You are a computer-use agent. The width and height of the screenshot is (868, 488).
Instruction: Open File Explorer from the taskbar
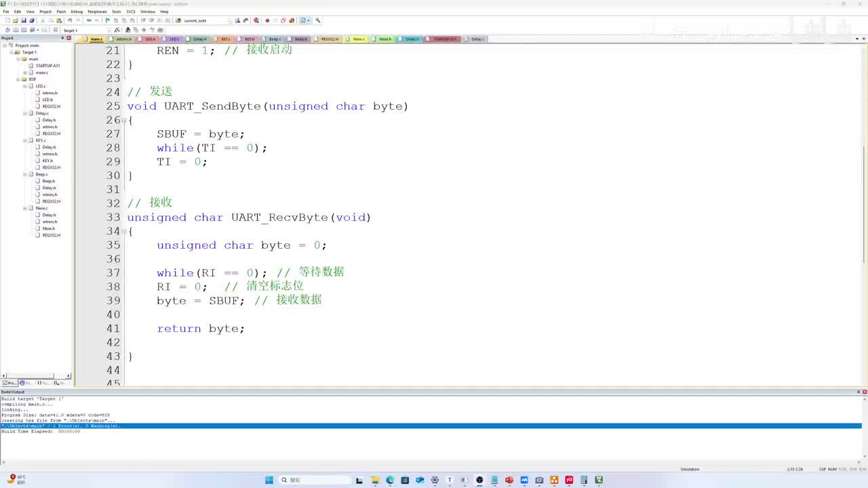375,480
